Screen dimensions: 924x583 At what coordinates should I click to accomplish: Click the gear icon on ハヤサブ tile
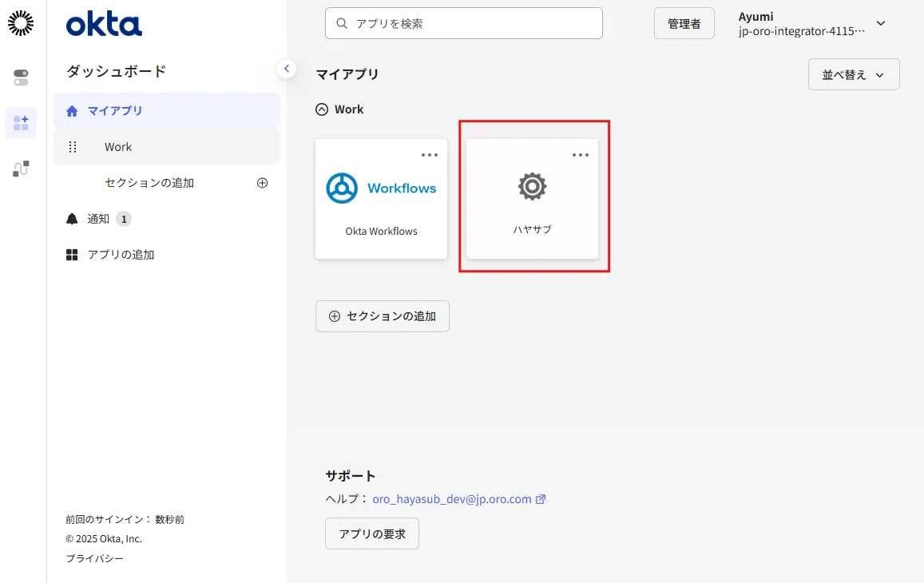coord(532,186)
